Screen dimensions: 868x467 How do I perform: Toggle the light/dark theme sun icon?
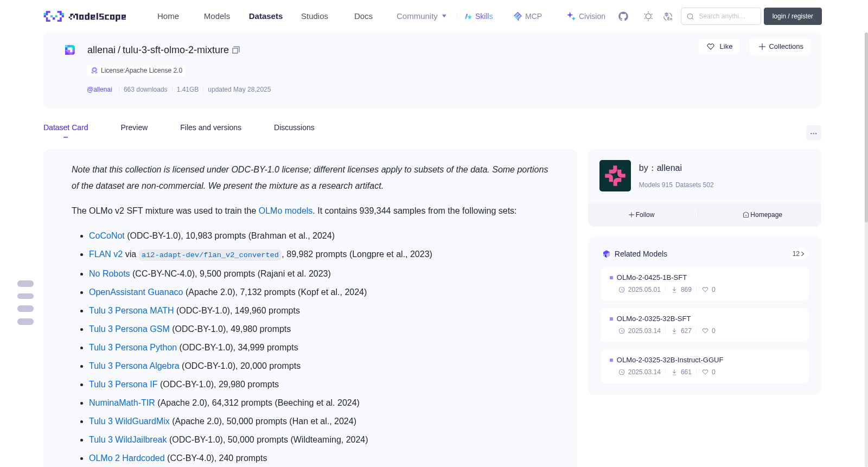click(648, 16)
